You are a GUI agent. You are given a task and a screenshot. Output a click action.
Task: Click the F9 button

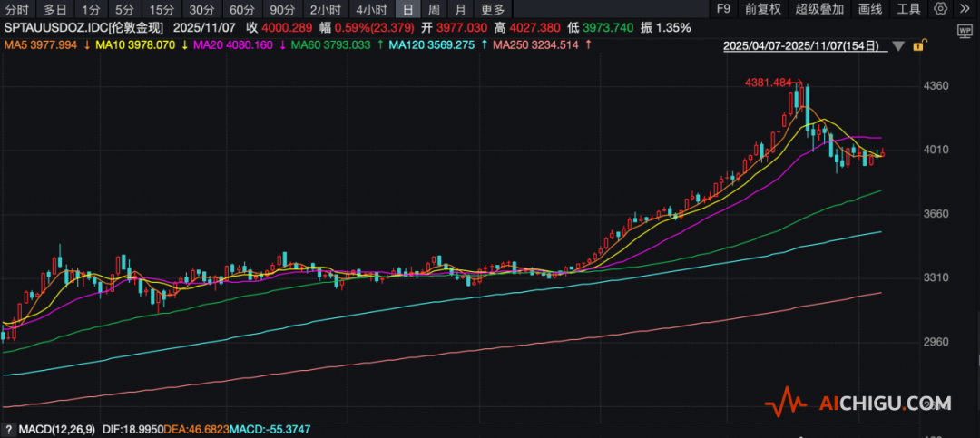coord(723,10)
